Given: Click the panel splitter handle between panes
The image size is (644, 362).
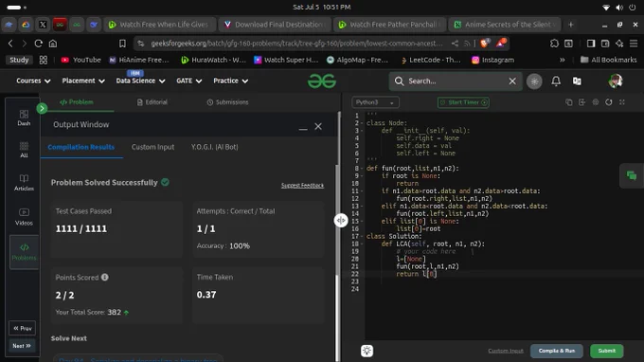Looking at the screenshot, I should (341, 221).
